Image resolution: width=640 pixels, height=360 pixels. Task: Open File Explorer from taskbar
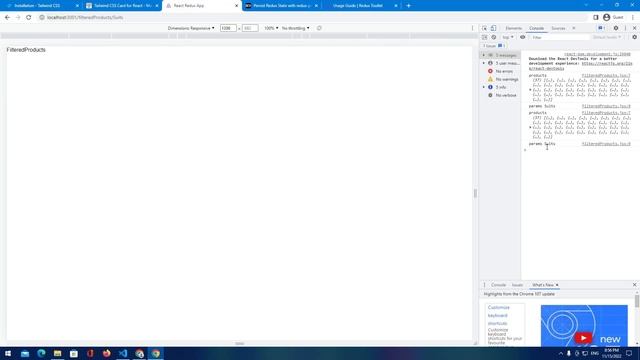58,353
